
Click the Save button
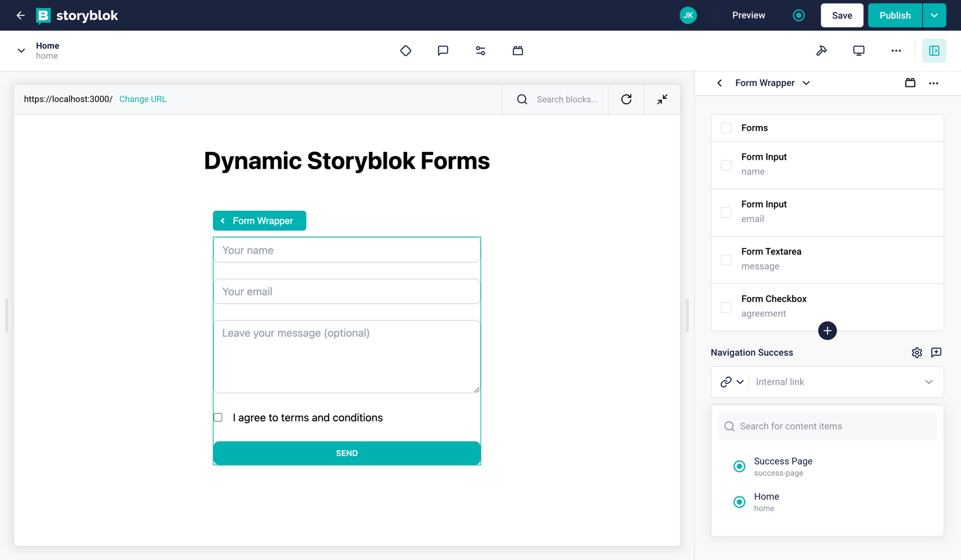pos(842,16)
